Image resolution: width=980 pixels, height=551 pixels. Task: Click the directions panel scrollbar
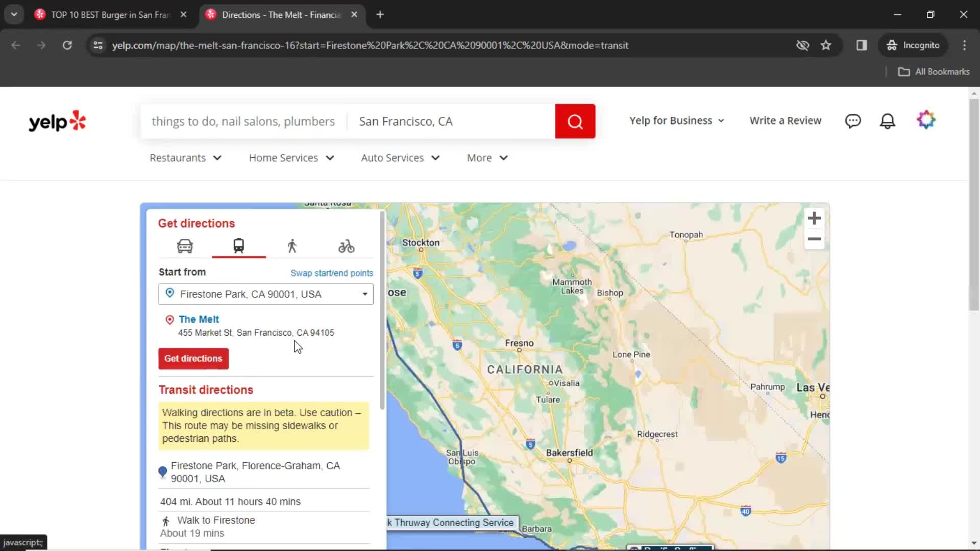coord(382,310)
